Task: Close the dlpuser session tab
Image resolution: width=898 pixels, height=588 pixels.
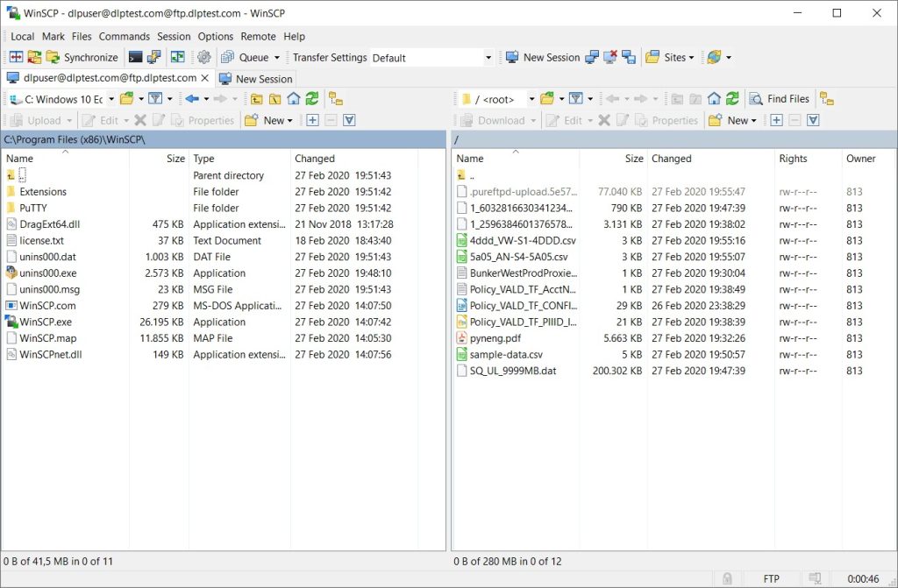Action: tap(205, 78)
